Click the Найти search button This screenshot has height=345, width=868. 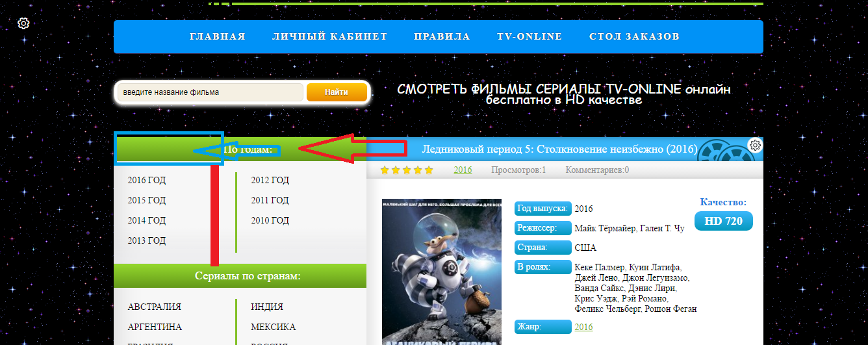[x=337, y=92]
